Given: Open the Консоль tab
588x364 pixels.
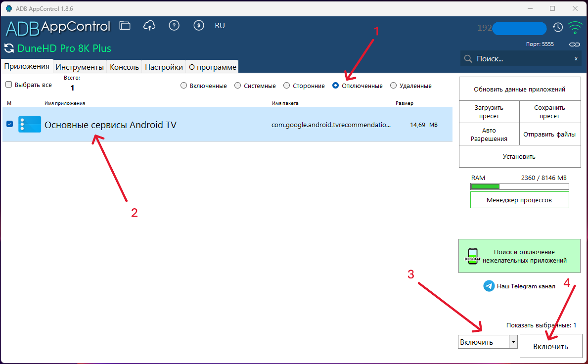Looking at the screenshot, I should 124,67.
